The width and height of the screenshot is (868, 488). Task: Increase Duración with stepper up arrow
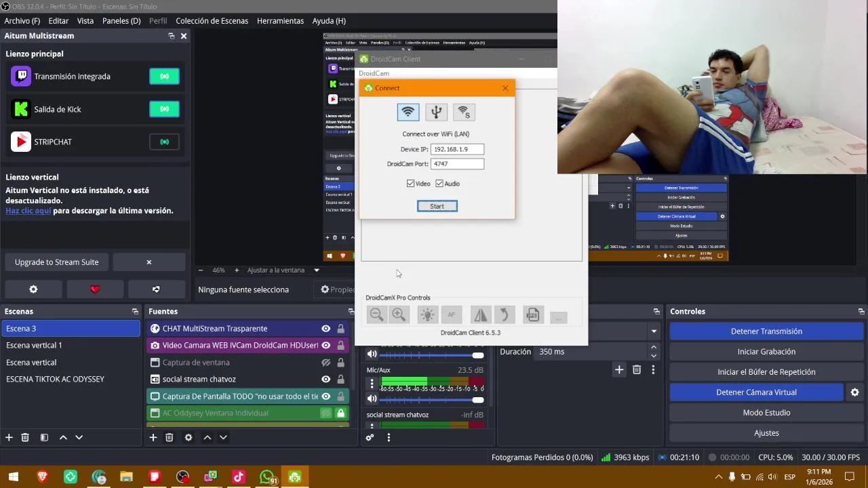click(x=654, y=348)
